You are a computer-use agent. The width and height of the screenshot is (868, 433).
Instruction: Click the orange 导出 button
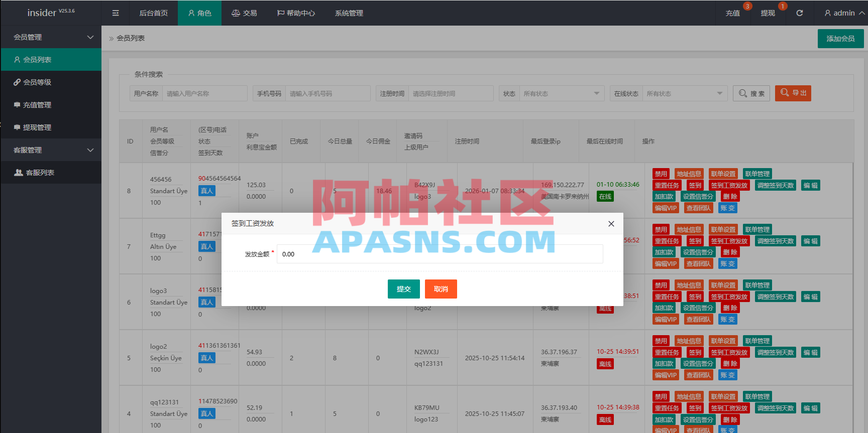[x=793, y=93]
